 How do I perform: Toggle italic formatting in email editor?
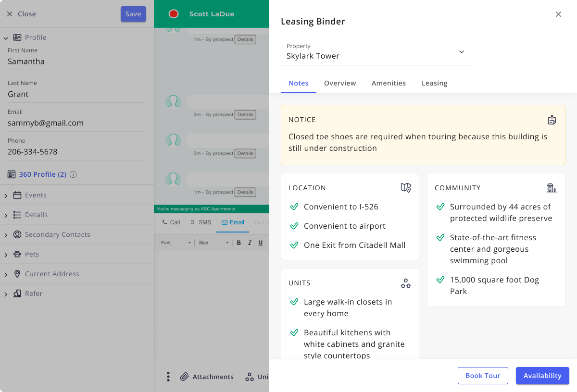tap(250, 243)
